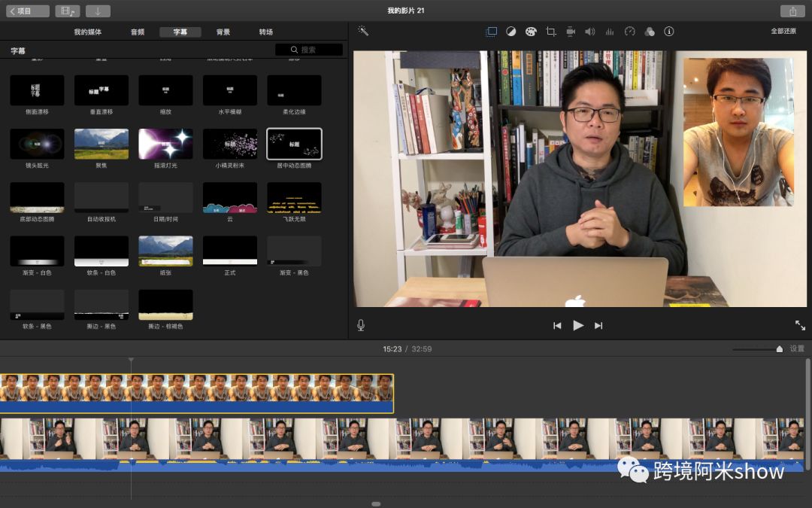The image size is (812, 508).
Task: Click the timeline horizontal scroll handle
Action: 376,503
